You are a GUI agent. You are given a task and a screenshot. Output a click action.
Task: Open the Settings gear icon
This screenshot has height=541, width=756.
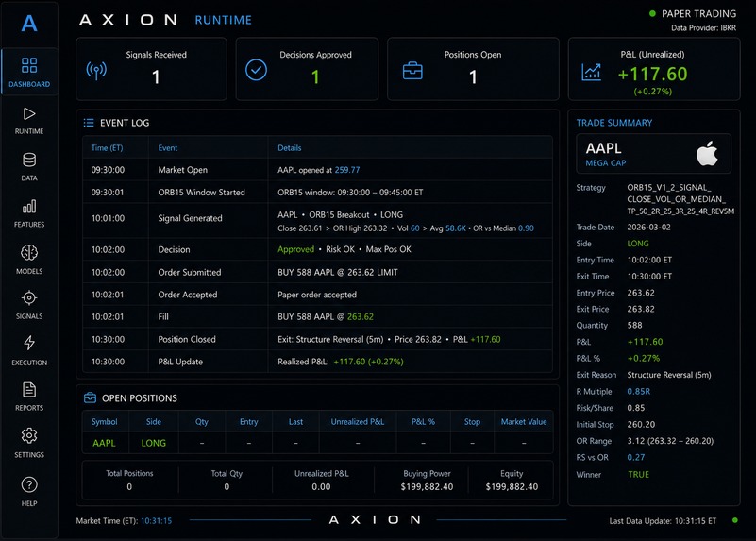[29, 435]
